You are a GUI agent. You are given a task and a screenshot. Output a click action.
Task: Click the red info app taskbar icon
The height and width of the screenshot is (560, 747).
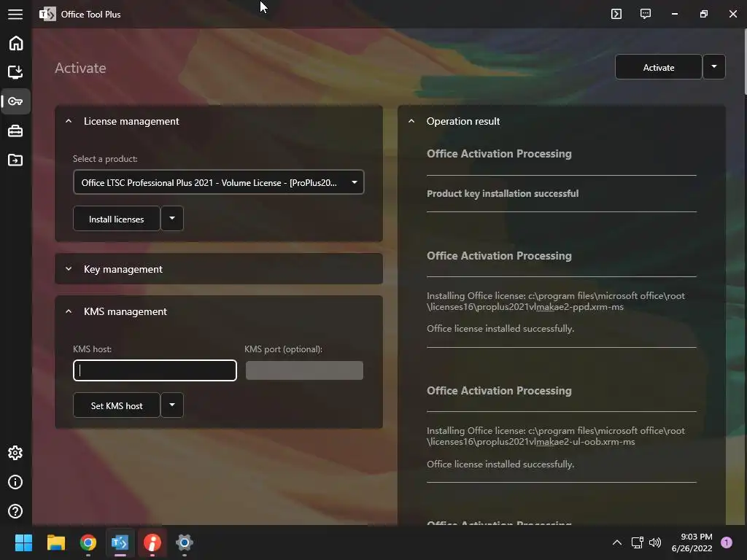pyautogui.click(x=152, y=542)
